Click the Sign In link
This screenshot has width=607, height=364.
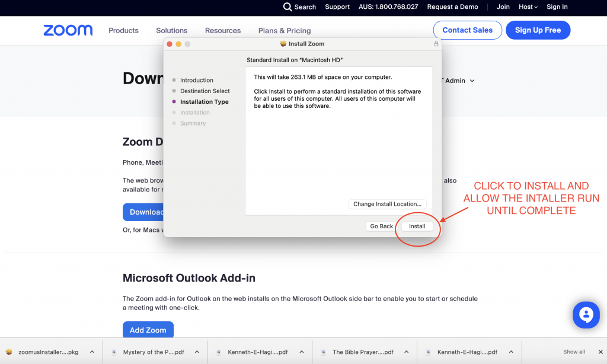557,7
